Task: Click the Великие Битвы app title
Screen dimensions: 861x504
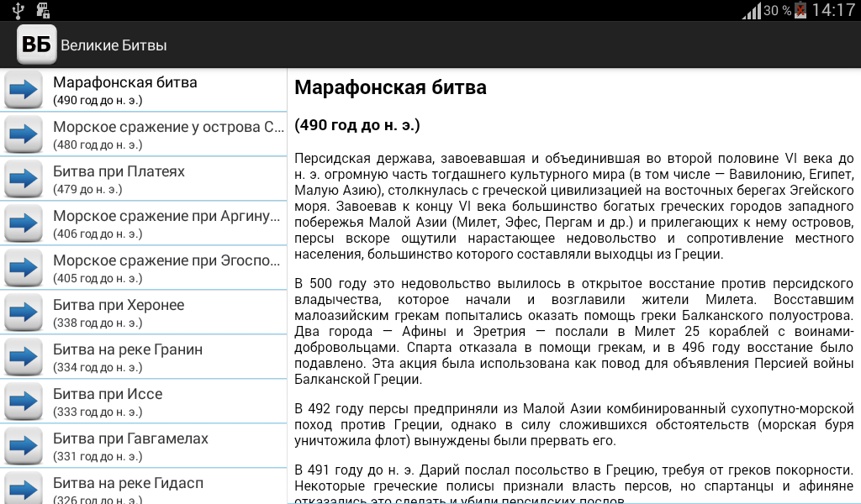Action: (x=114, y=45)
